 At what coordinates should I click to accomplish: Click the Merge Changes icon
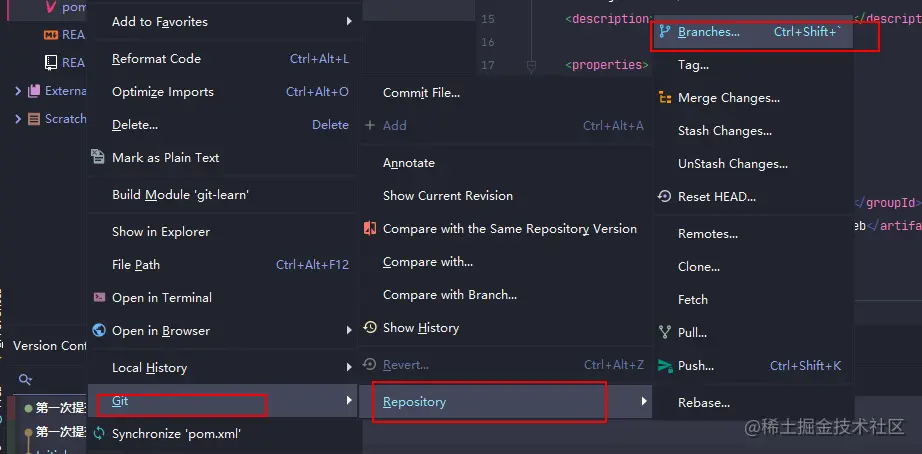[x=665, y=98]
